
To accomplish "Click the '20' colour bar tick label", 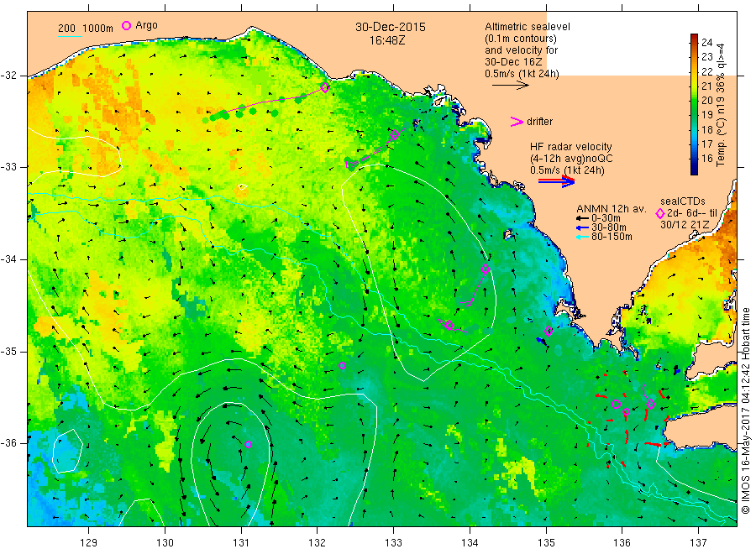I will point(706,100).
